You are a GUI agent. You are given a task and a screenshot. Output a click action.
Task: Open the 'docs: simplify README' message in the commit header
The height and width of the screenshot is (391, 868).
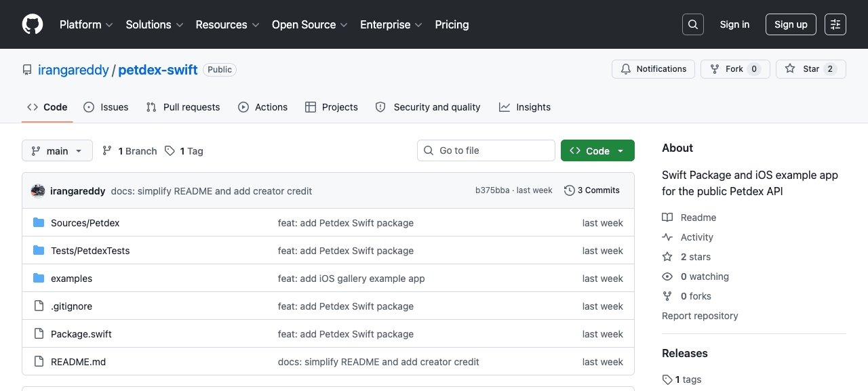(x=212, y=191)
